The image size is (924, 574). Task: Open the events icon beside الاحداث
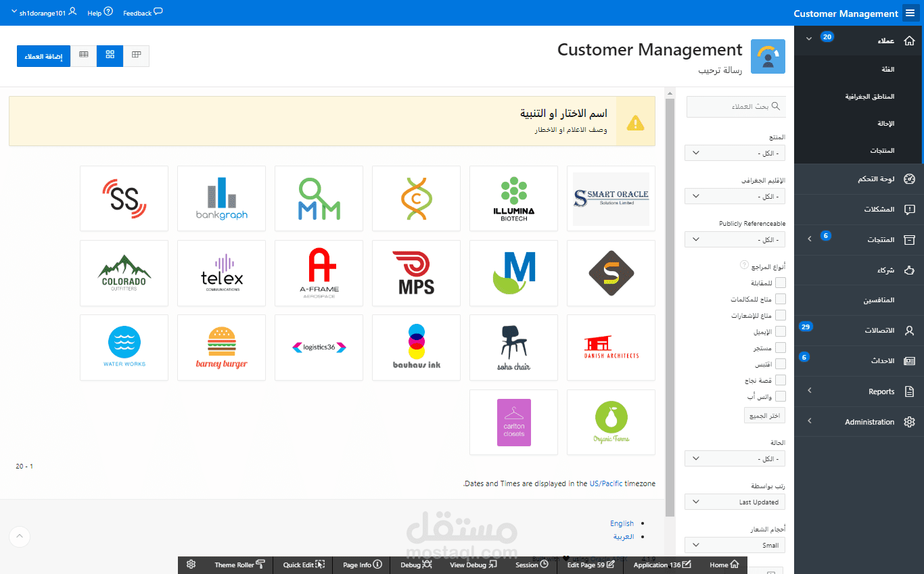[909, 361]
